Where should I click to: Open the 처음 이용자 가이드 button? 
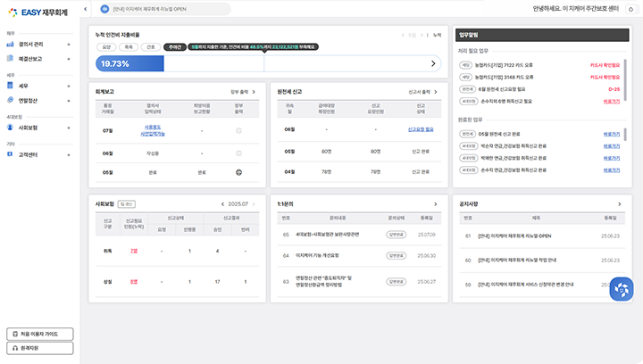(40, 334)
